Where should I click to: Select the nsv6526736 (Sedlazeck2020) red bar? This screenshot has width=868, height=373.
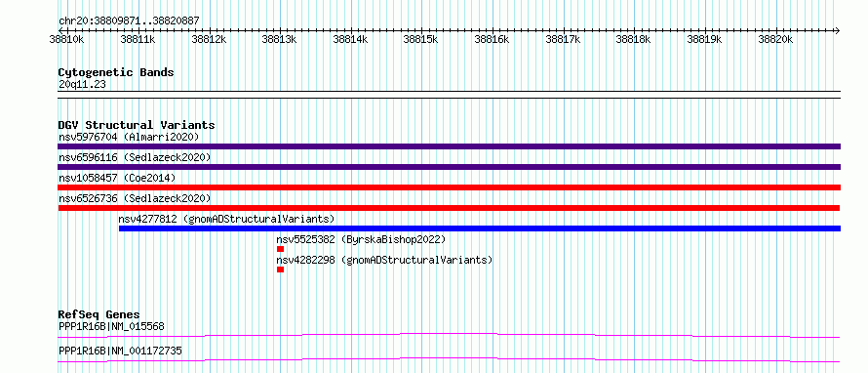pyautogui.click(x=449, y=208)
